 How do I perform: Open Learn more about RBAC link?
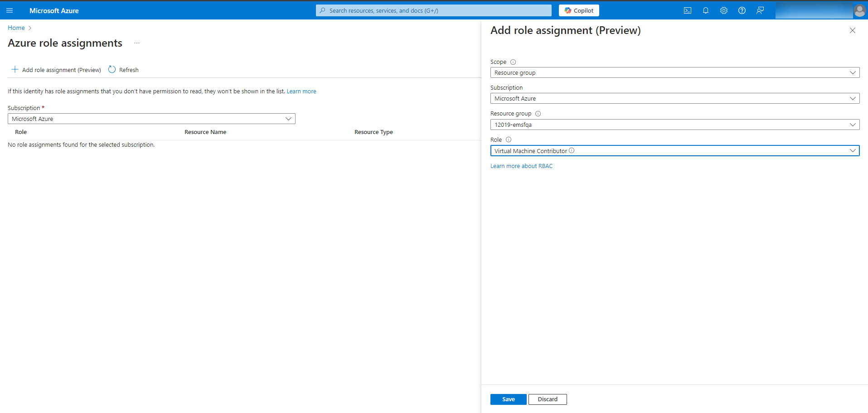pos(522,166)
